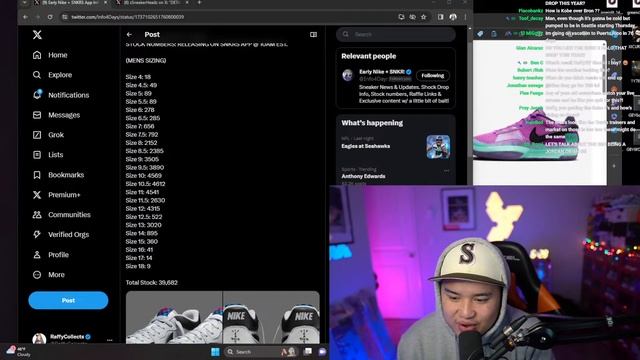Open RaffyCollects account switcher menu

(x=109, y=340)
